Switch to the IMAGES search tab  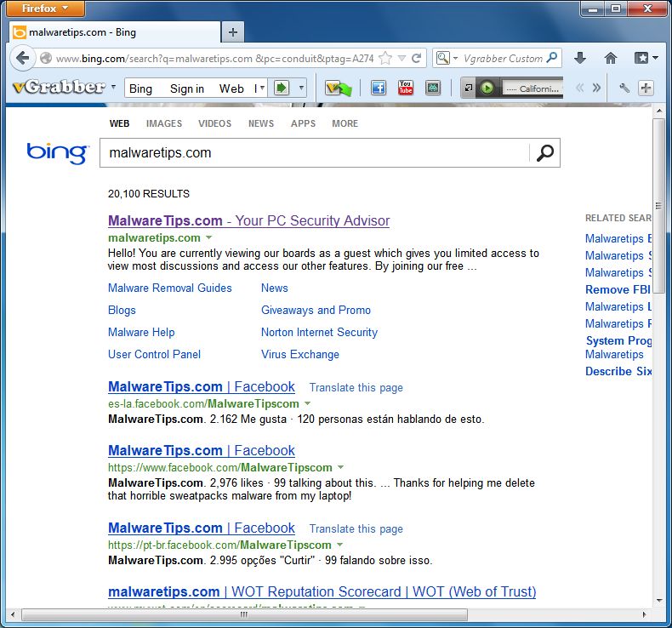(164, 123)
